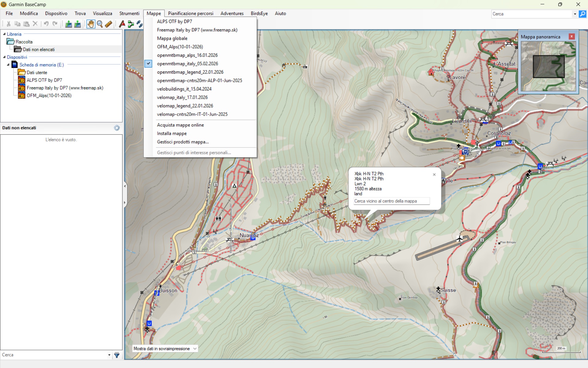The image size is (588, 368).
Task: Select checked map openmtbmap_italy_05.02.2026
Action: 187,63
